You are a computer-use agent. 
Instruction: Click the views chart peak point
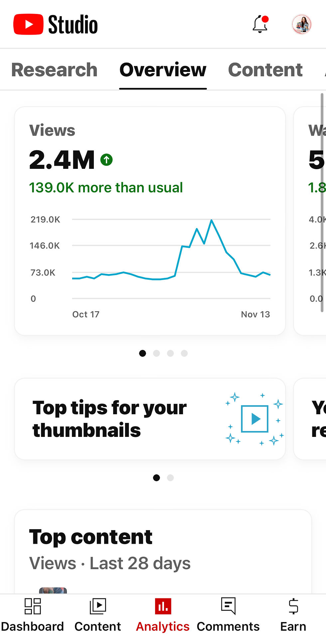coord(211,220)
